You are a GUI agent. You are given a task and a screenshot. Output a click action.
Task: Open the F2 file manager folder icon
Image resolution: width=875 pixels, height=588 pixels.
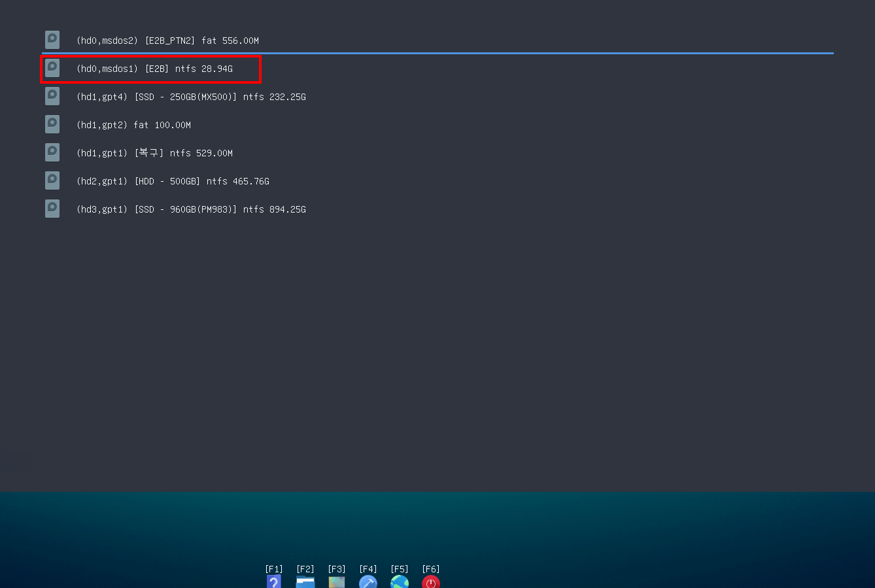click(305, 581)
